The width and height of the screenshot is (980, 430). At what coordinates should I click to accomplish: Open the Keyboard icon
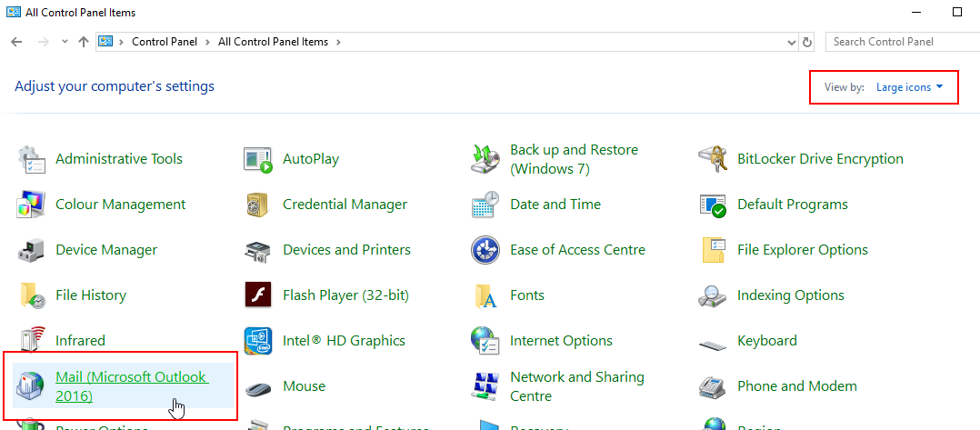(x=713, y=345)
